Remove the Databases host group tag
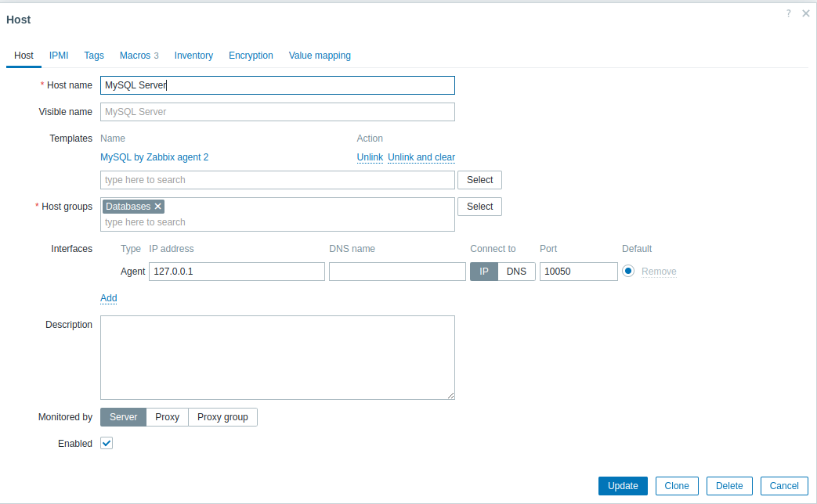Screen dimensions: 817x504 [x=158, y=207]
